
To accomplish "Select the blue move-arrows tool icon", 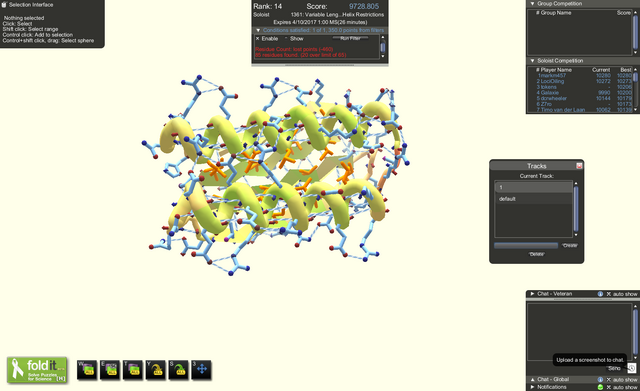I will pos(201,370).
